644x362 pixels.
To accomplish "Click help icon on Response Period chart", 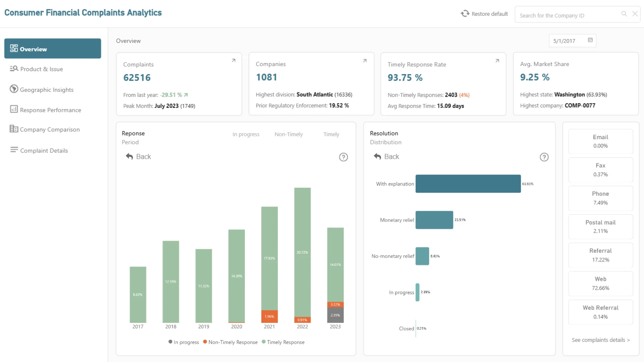I will 343,157.
